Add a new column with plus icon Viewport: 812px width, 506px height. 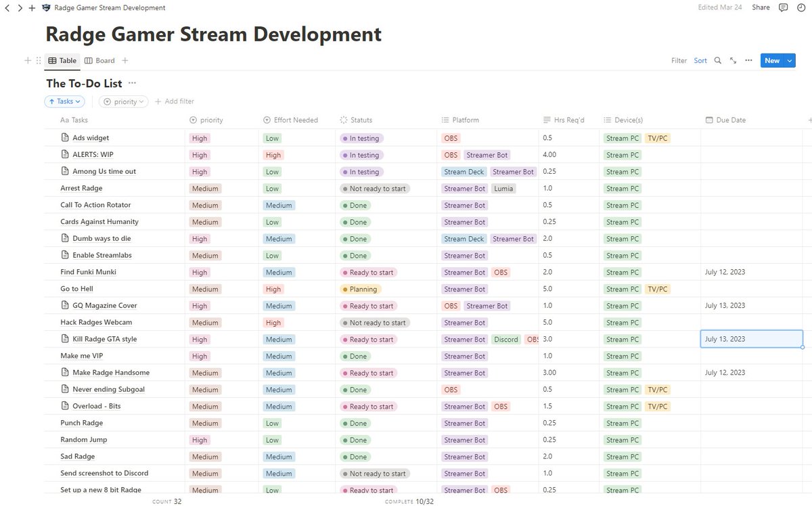click(809, 120)
